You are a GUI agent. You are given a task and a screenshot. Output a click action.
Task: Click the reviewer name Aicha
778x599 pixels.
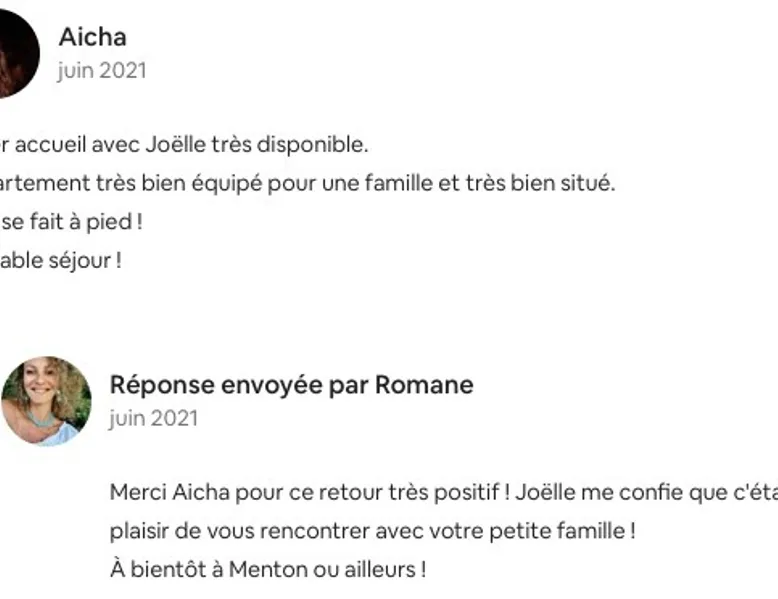point(93,37)
